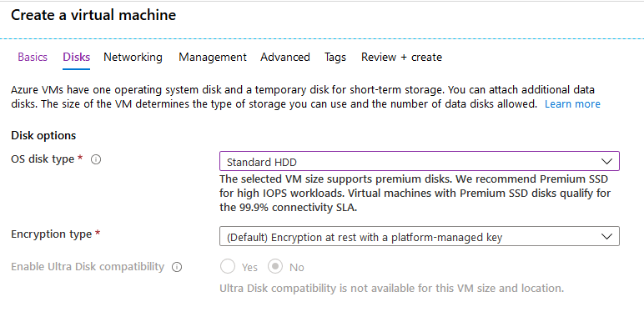Go to the Networking tab

[133, 57]
